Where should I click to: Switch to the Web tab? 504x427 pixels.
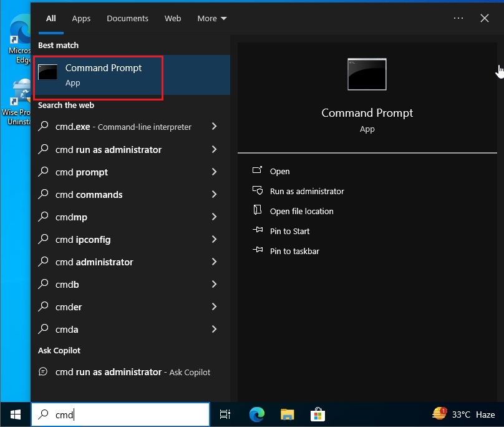(x=173, y=18)
